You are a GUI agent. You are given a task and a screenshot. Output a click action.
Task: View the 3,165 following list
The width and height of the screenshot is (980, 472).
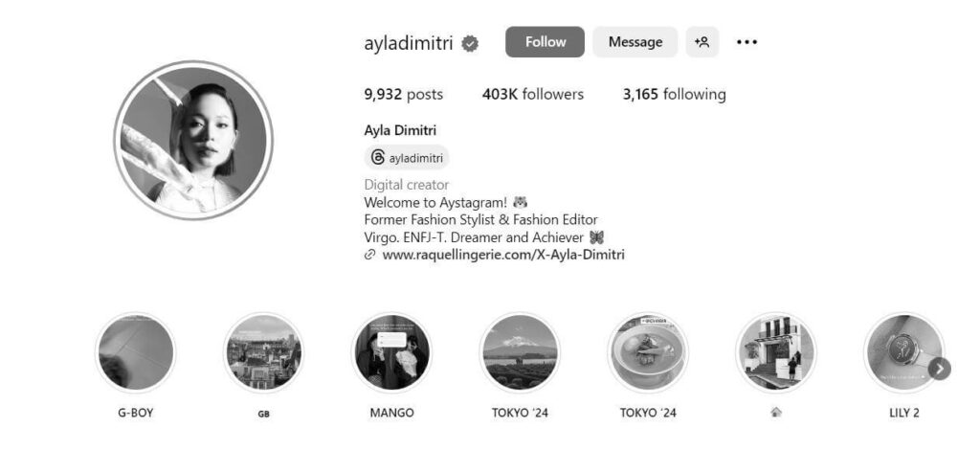point(675,95)
